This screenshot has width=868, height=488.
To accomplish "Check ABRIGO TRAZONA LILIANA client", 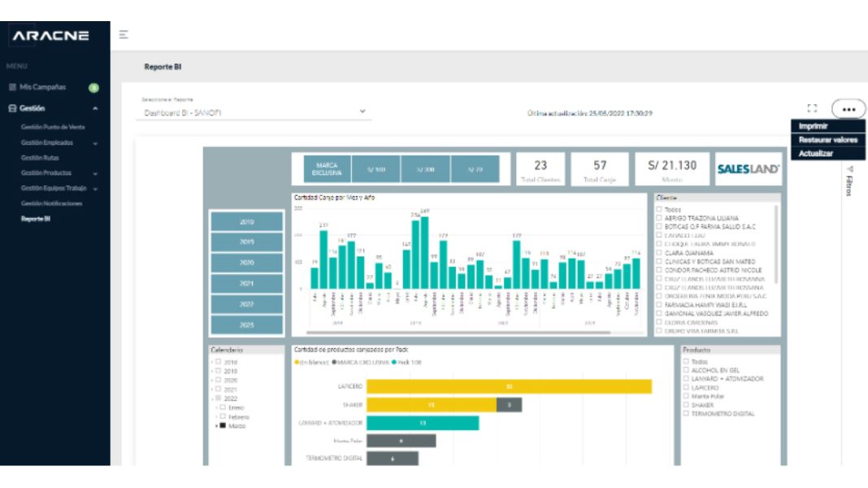I will pyautogui.click(x=659, y=218).
